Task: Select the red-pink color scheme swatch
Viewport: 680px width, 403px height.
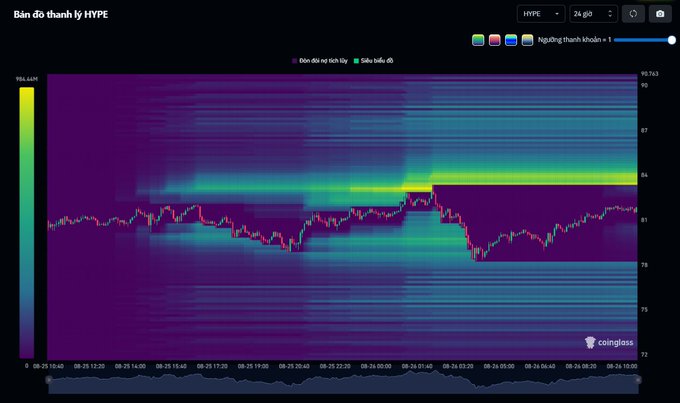Action: pyautogui.click(x=494, y=40)
